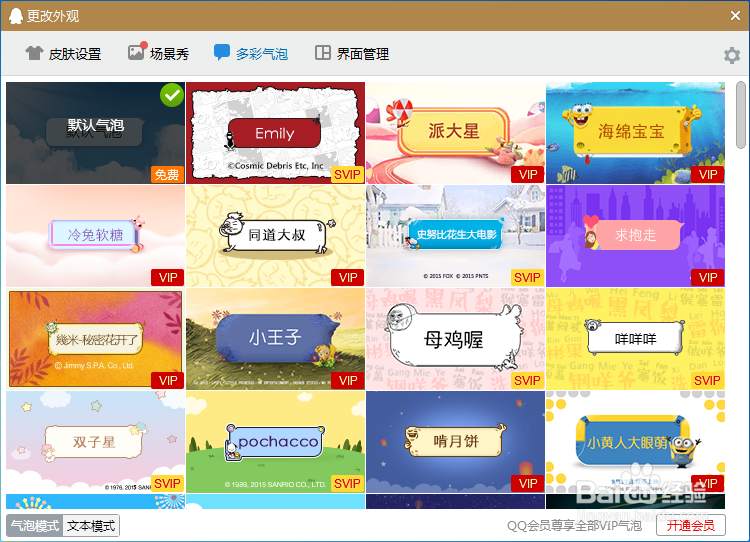Click the QQ会员尊享全部VIP气泡 text
The height and width of the screenshot is (542, 750).
coord(574,526)
